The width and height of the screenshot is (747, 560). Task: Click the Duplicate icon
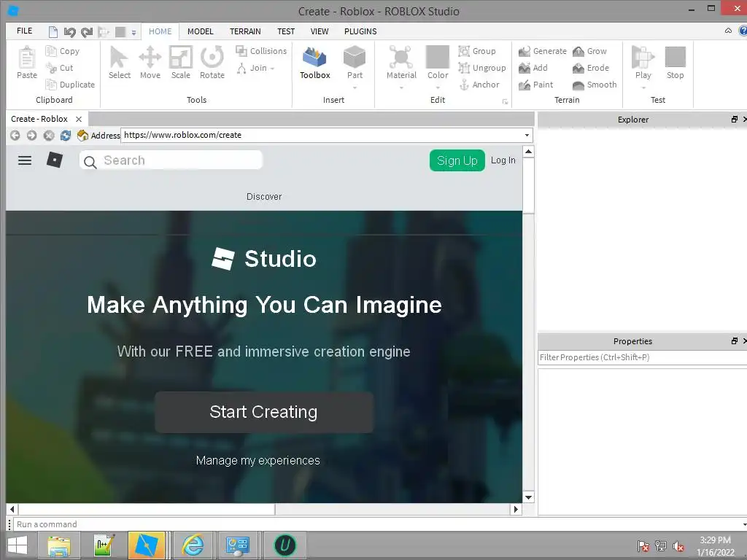[51, 85]
